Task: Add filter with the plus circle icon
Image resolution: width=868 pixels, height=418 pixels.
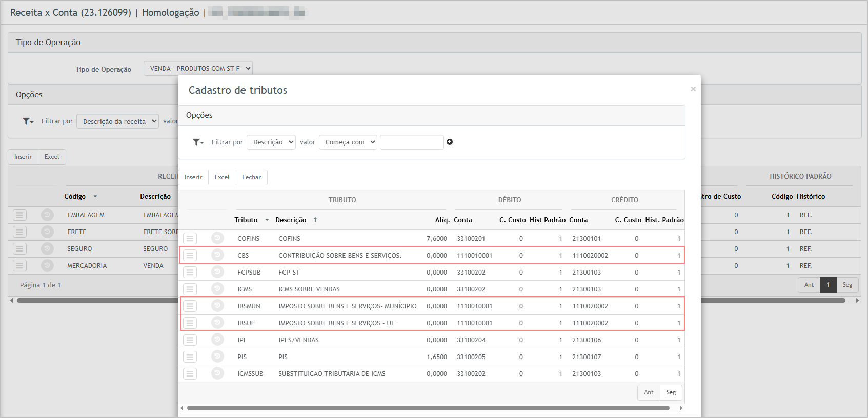Action: coord(450,142)
